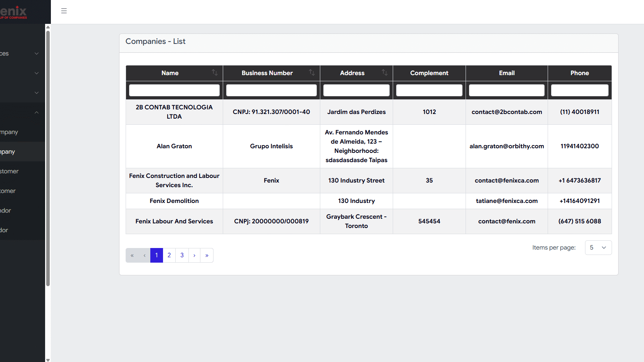Expand the sidebar section ending in 'ces'
The height and width of the screenshot is (362, 644).
click(x=22, y=54)
